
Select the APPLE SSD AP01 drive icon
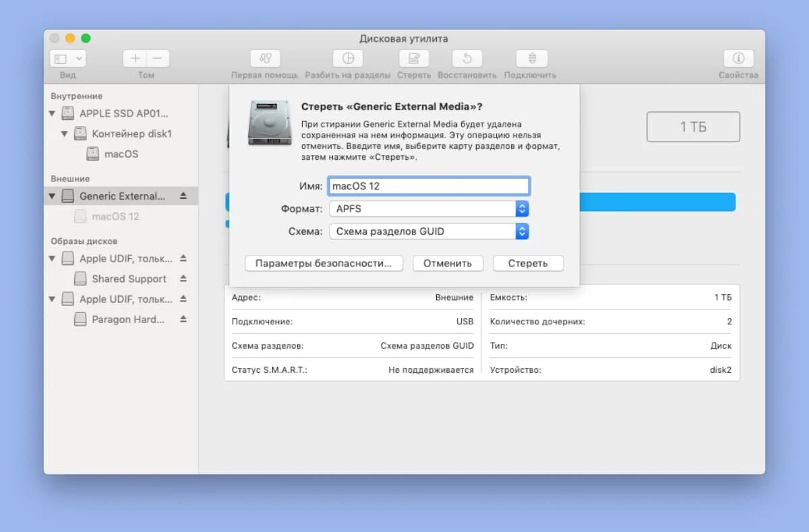tap(68, 113)
